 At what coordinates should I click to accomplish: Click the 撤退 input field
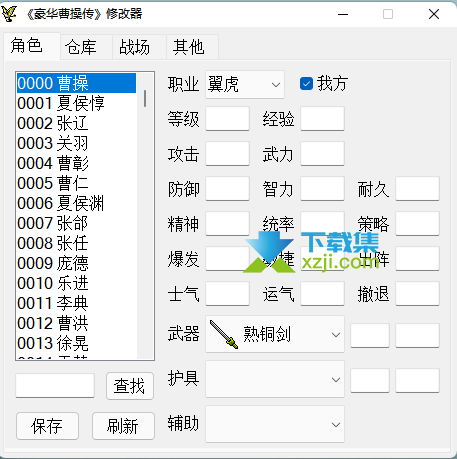pyautogui.click(x=417, y=294)
